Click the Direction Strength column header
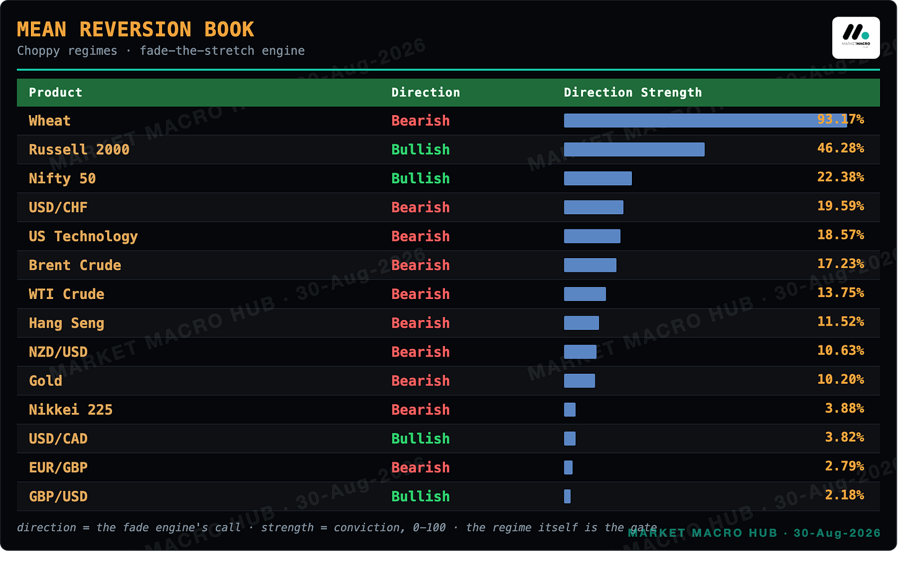This screenshot has width=901, height=588. coord(633,92)
